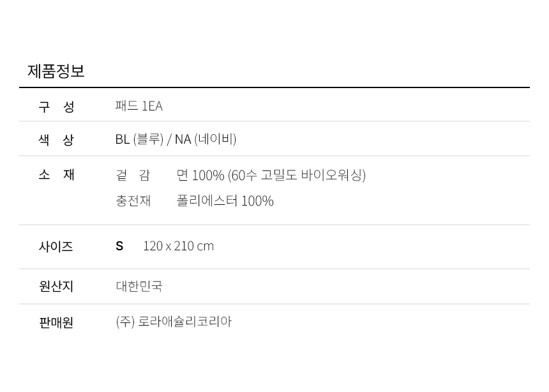The image size is (549, 392).
Task: Select the 사이즈 row label
Action: pos(56,246)
